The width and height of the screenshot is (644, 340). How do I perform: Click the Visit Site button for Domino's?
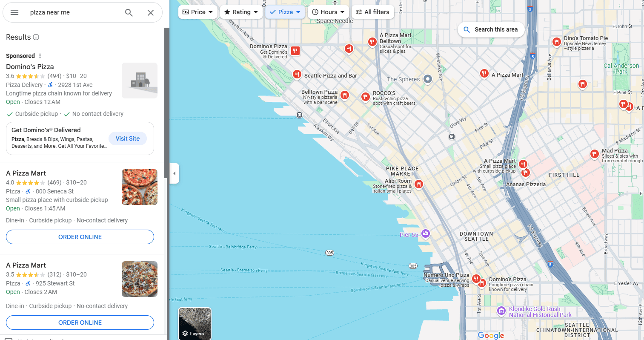(128, 138)
